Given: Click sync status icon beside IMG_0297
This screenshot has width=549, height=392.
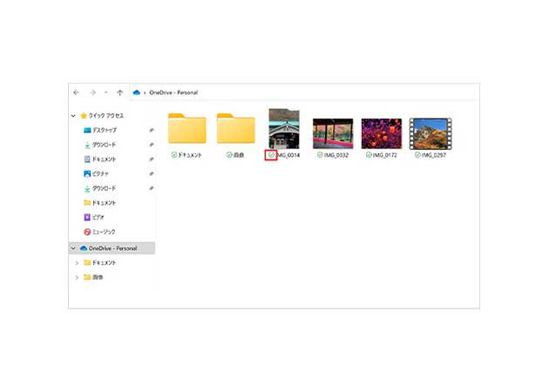Looking at the screenshot, I should pyautogui.click(x=417, y=155).
